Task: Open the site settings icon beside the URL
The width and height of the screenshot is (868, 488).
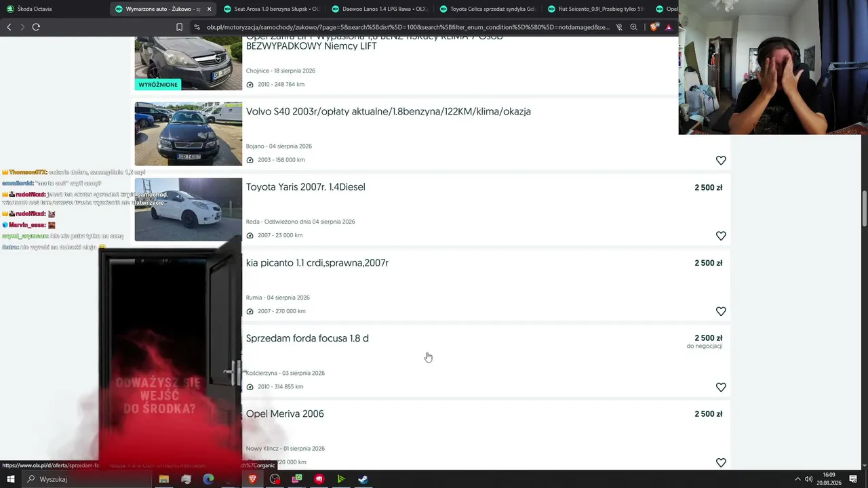Action: pyautogui.click(x=197, y=27)
